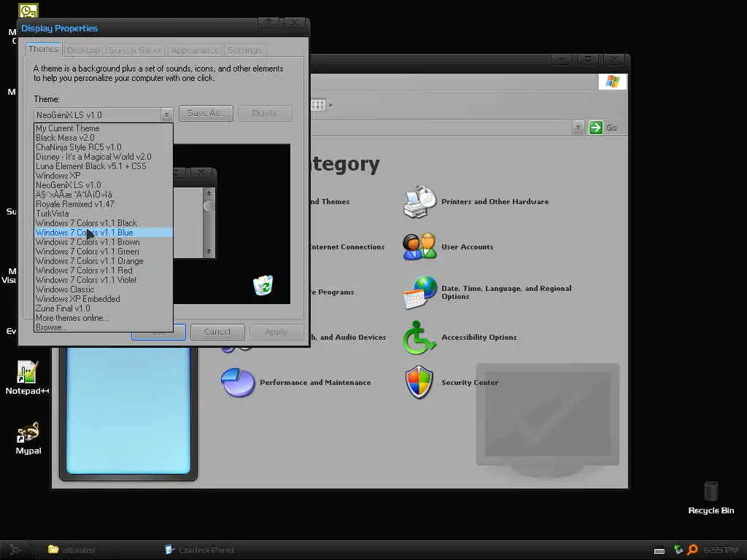Select 'My Current Theme' in theme list
The height and width of the screenshot is (560, 747).
[104, 128]
